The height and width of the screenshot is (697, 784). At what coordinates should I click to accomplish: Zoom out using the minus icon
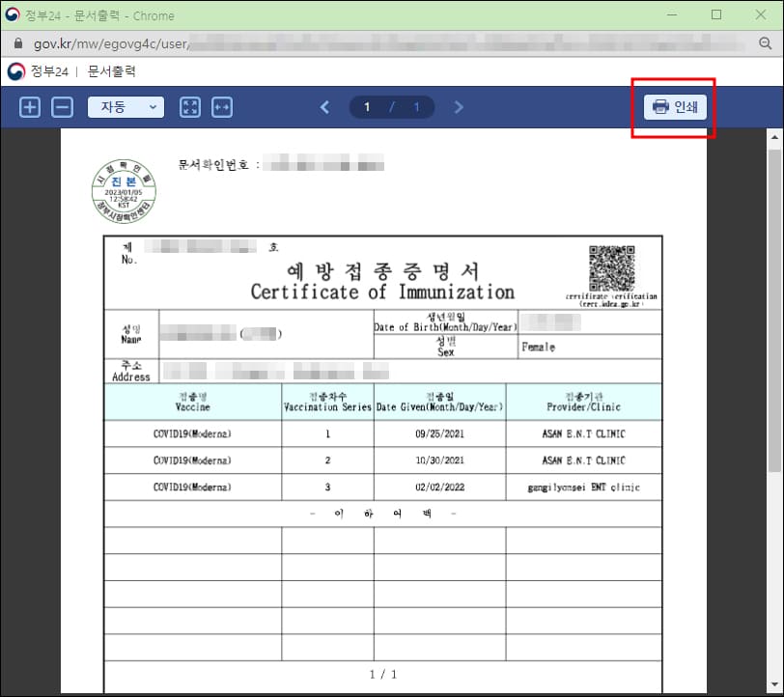(62, 106)
